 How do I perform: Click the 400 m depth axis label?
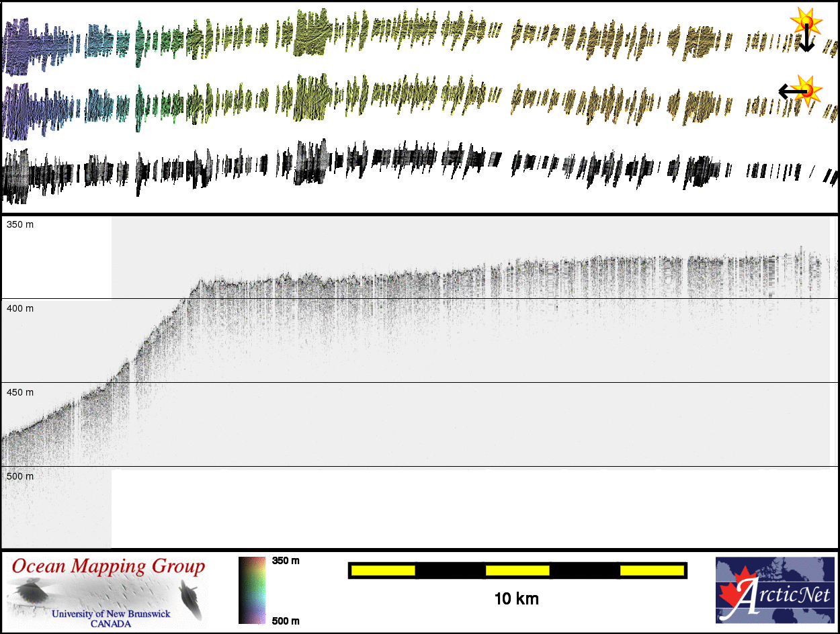pos(20,308)
